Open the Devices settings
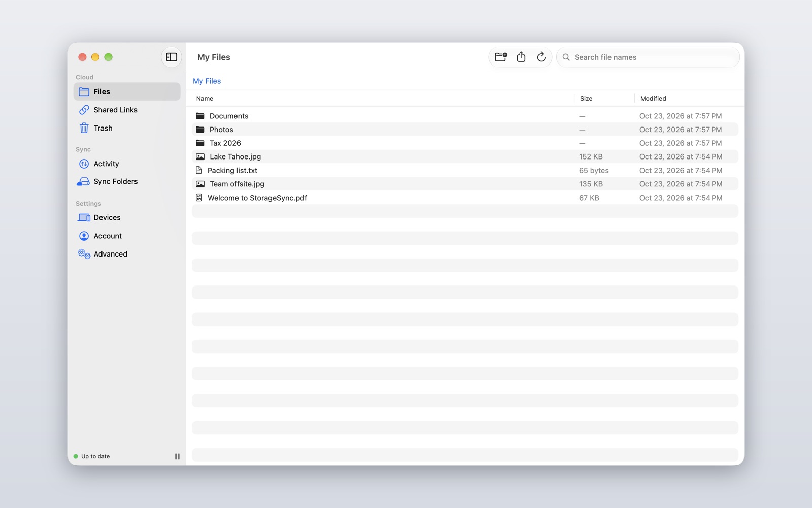Screen dimensions: 812x508 tap(127, 217)
